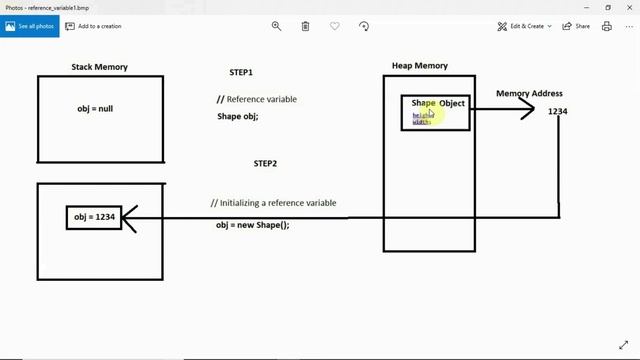Delete the photo with trash icon

click(305, 26)
